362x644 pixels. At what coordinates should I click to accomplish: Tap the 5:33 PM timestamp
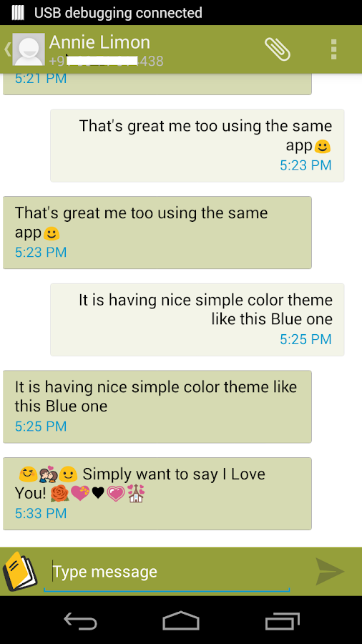41,513
